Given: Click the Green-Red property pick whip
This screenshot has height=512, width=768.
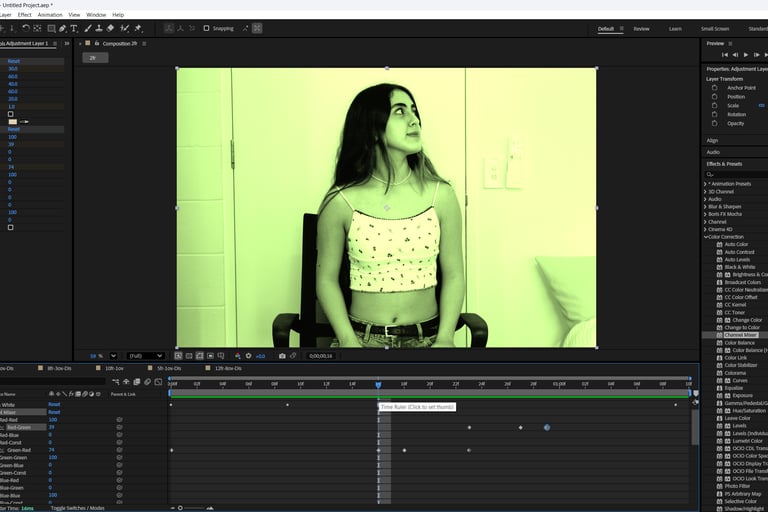Looking at the screenshot, I should coord(119,450).
